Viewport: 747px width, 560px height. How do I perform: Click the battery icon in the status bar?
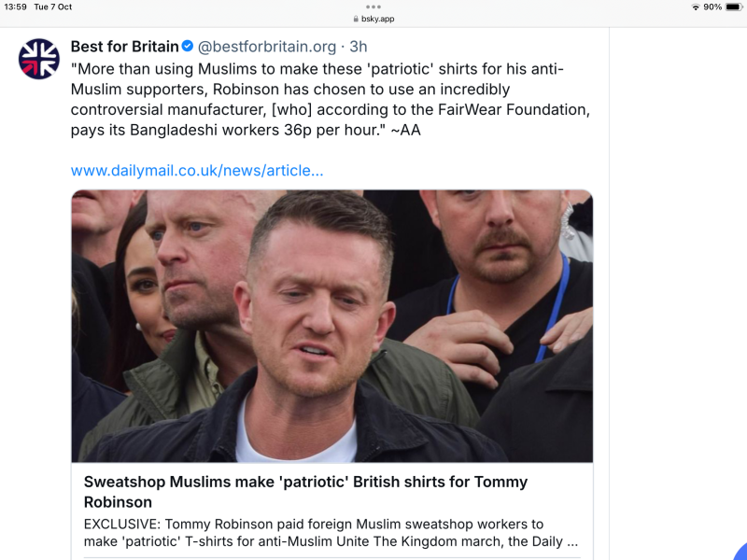tap(733, 7)
